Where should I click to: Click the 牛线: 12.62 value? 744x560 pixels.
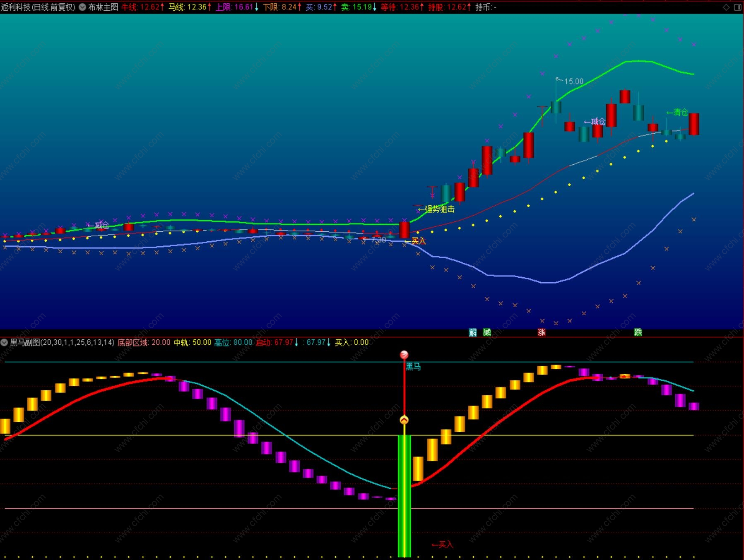pos(142,7)
